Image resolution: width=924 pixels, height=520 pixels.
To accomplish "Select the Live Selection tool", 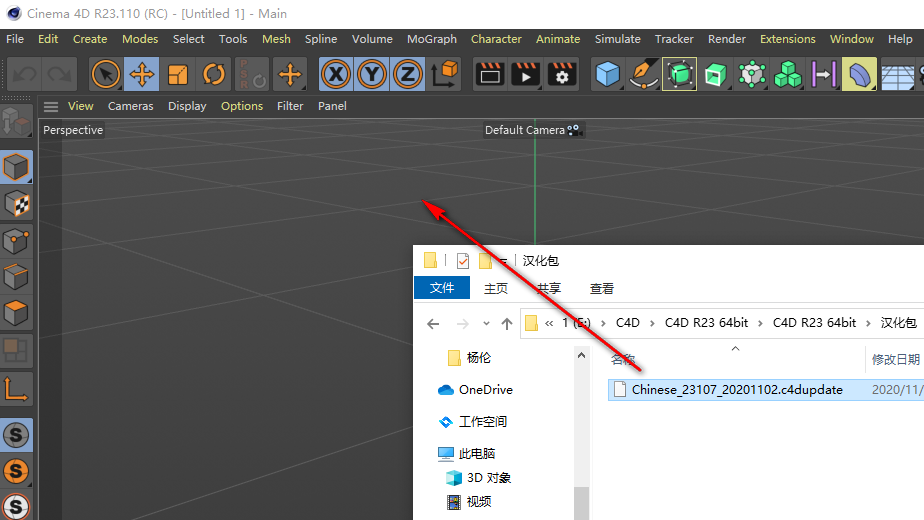I will click(106, 74).
